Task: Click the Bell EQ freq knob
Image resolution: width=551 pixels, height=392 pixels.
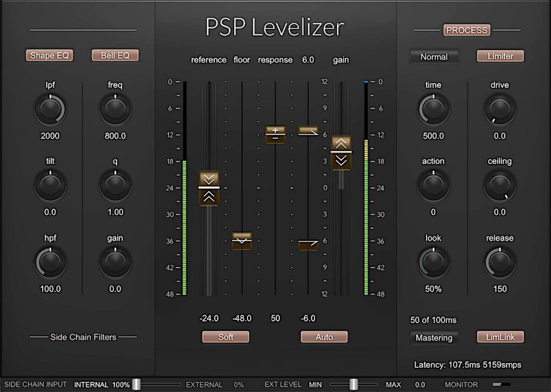Action: click(x=115, y=110)
